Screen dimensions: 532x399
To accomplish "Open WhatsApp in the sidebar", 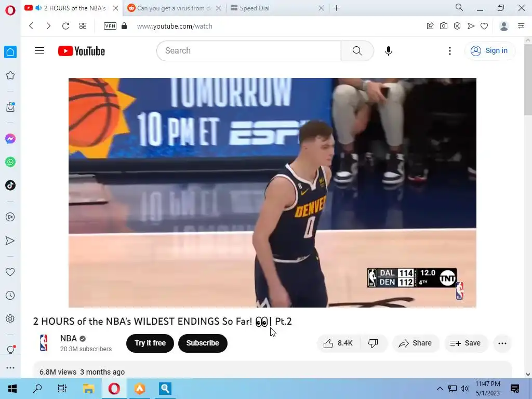I will point(10,162).
